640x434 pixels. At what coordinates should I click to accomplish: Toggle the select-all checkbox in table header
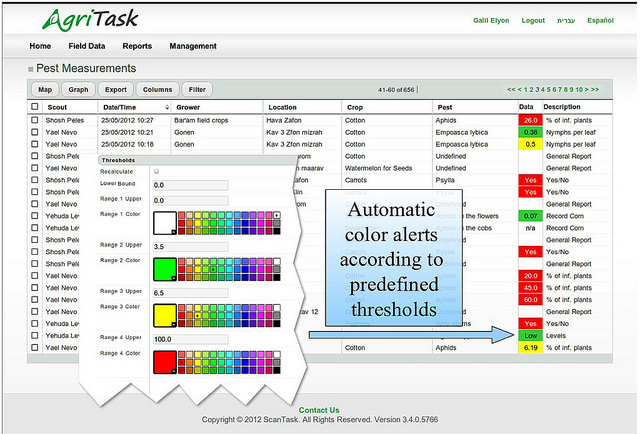(35, 106)
